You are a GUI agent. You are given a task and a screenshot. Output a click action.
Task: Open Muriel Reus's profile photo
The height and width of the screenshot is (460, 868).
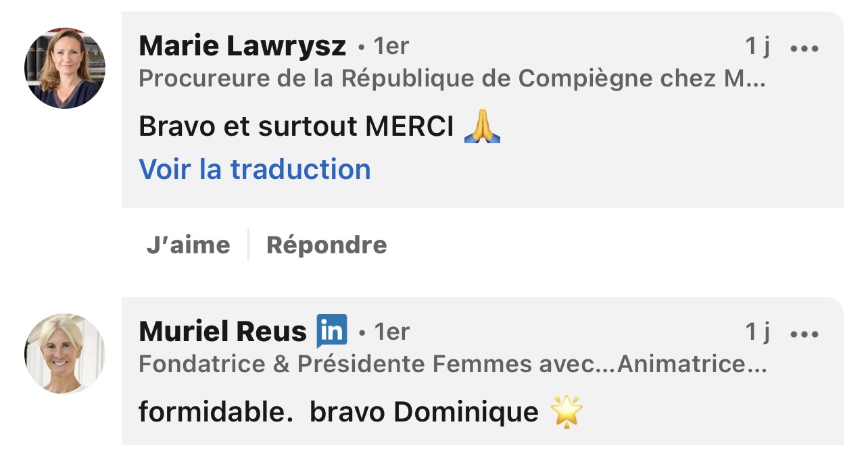tap(65, 353)
